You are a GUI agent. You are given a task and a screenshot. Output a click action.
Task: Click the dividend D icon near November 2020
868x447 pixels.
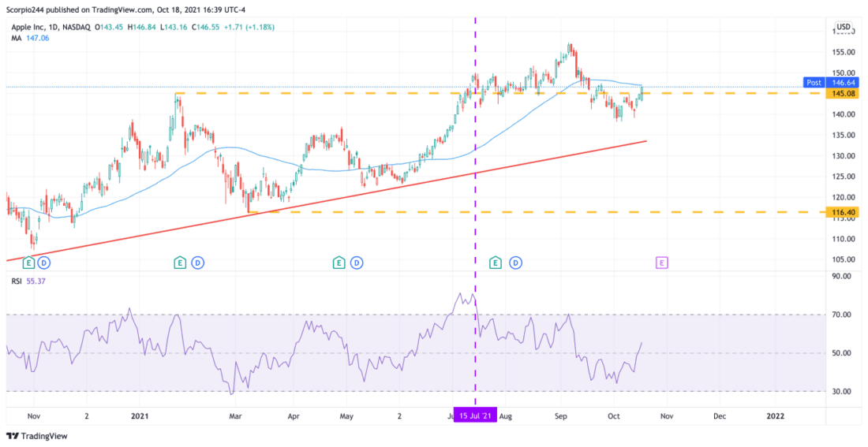(45, 263)
